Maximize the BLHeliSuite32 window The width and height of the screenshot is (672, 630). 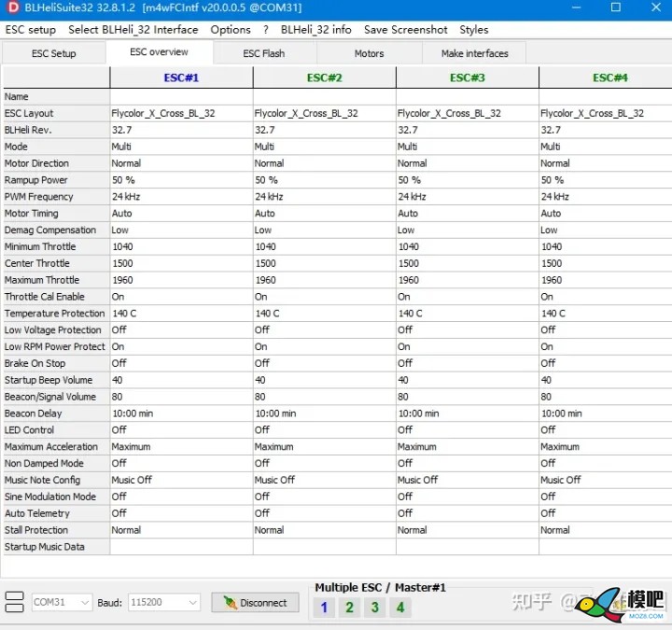click(x=615, y=7)
